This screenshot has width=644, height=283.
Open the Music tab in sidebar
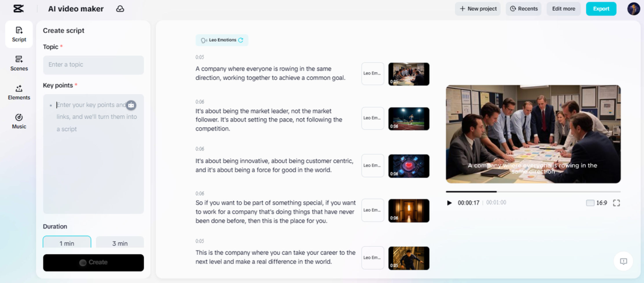pos(19,121)
